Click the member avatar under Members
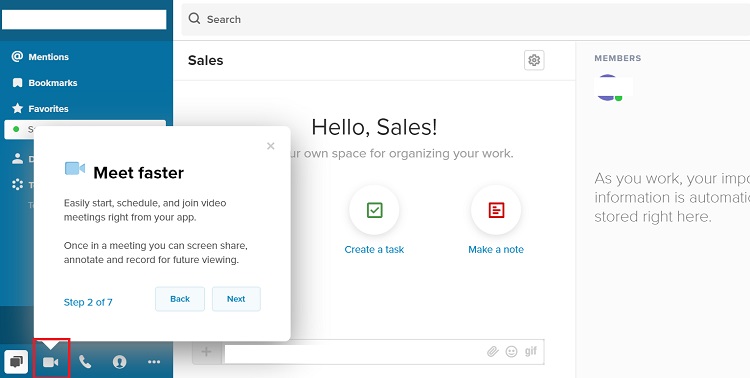Viewport: 750px width, 378px height. click(607, 88)
